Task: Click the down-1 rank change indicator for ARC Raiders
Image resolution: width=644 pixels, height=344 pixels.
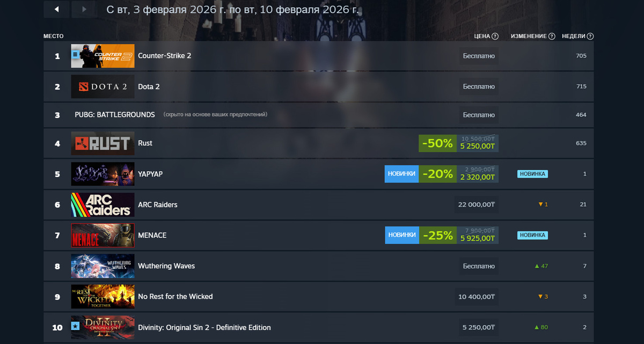Action: click(542, 204)
